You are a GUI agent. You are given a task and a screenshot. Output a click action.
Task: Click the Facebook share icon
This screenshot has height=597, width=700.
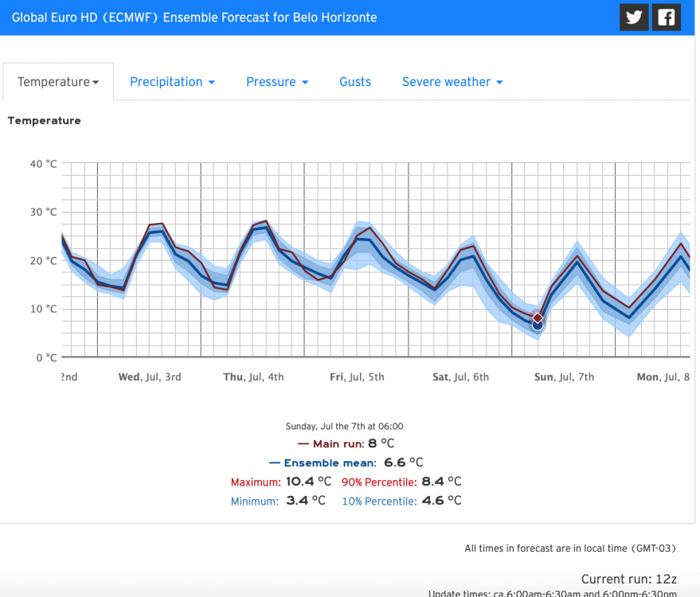[666, 18]
